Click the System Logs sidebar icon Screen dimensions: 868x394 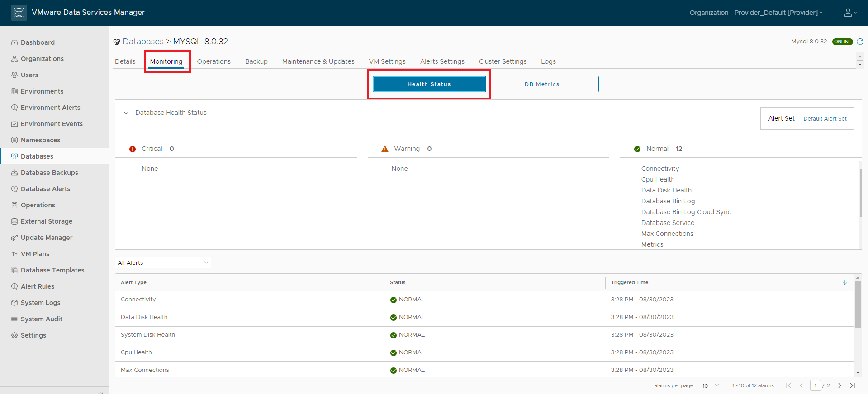[14, 303]
